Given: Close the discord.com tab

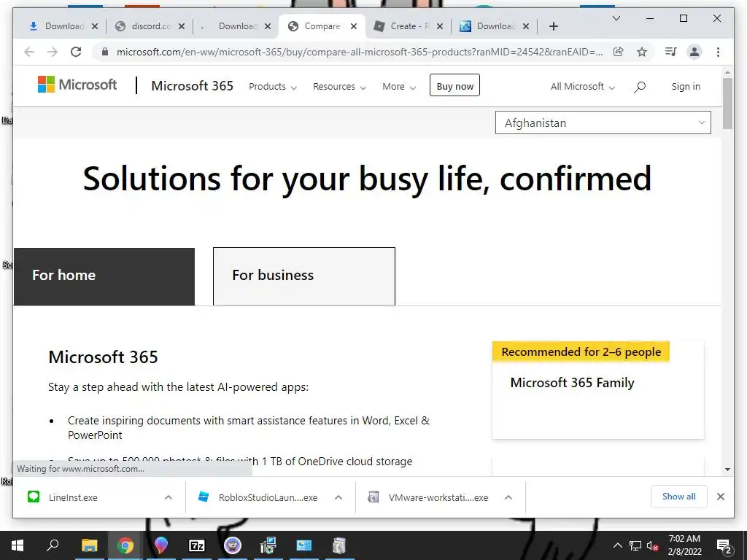Looking at the screenshot, I should 182,26.
